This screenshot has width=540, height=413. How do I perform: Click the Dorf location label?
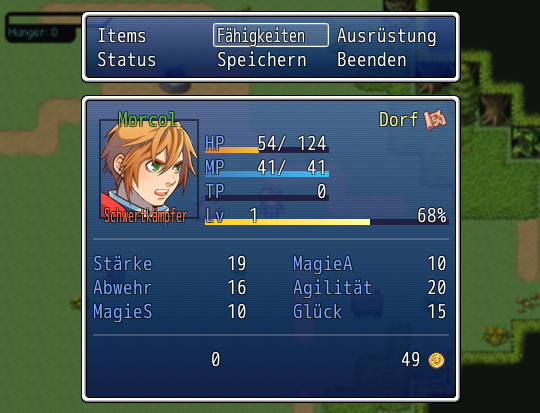tap(398, 120)
